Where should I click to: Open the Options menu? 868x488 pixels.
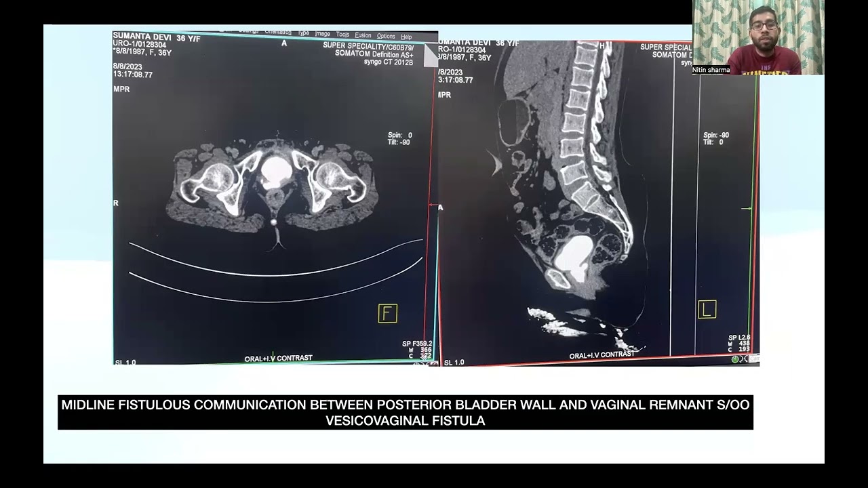point(386,36)
